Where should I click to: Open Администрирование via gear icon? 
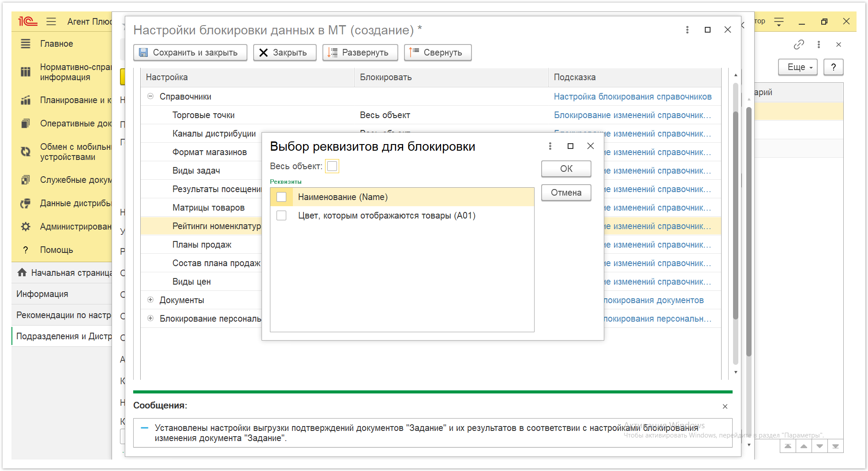(x=26, y=226)
